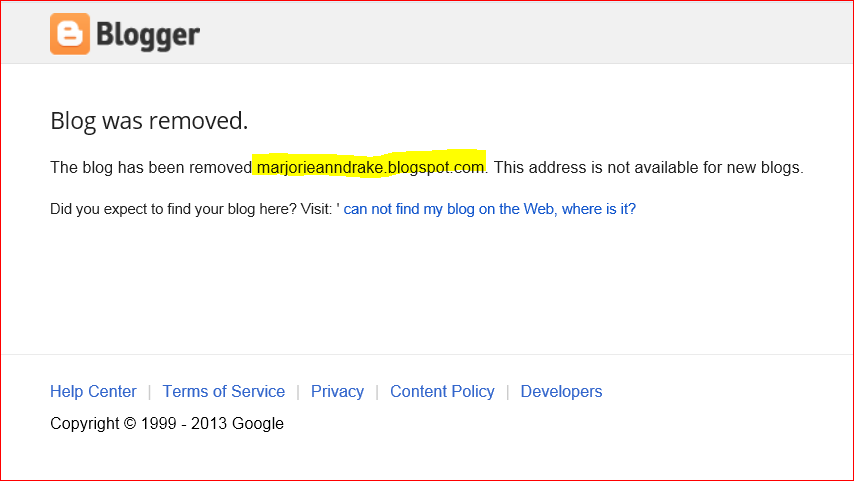Click the orange Blogger logo icon
The width and height of the screenshot is (854, 481).
click(70, 34)
